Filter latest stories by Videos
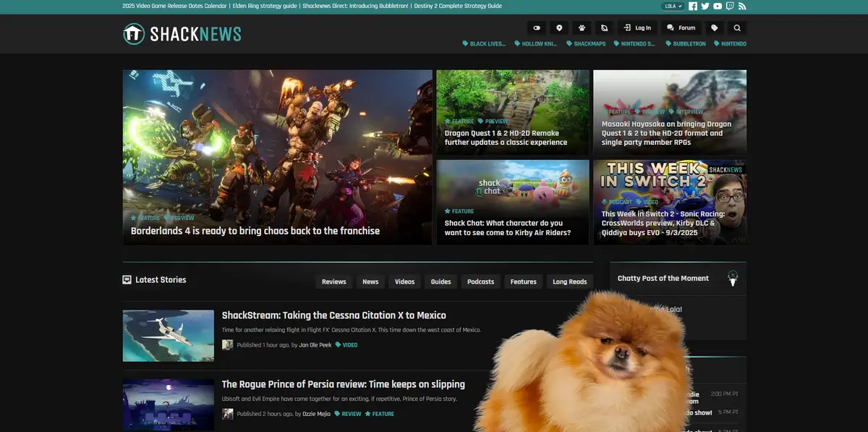The width and height of the screenshot is (868, 432). pos(405,281)
